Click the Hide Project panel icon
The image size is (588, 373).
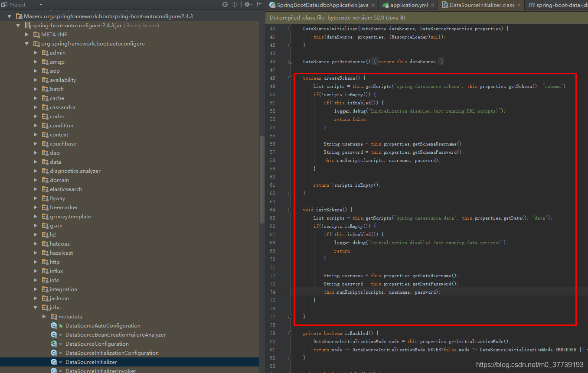(x=259, y=4)
